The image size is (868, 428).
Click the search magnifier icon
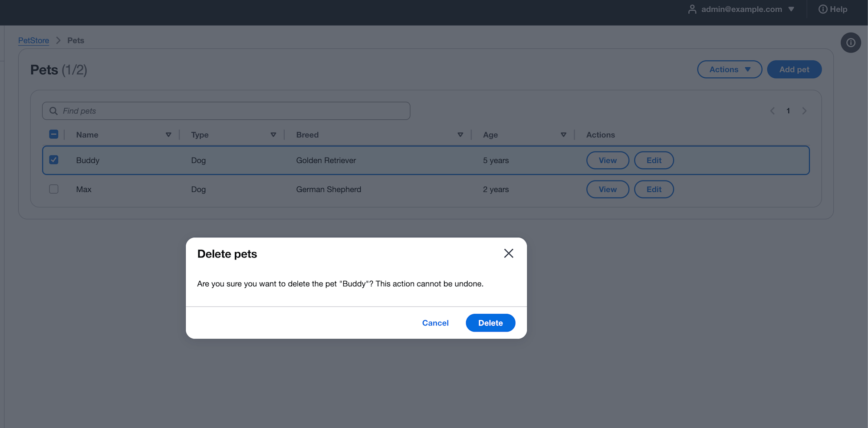tap(53, 111)
